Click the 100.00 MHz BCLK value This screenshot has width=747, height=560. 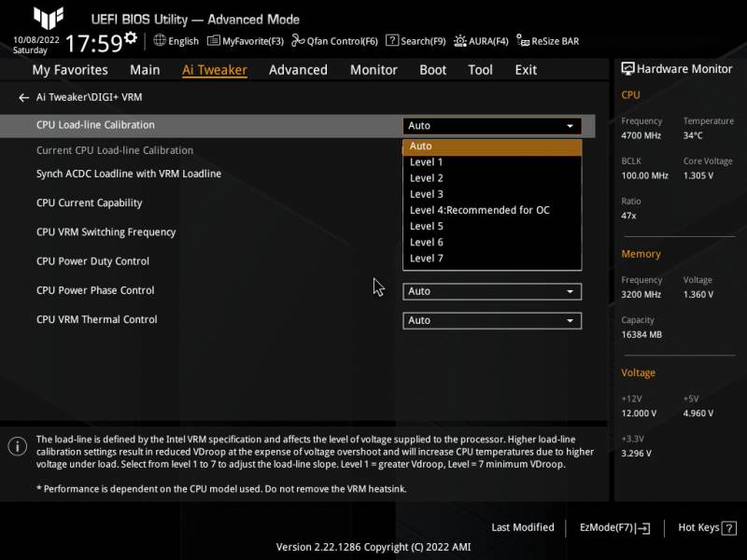pos(644,175)
